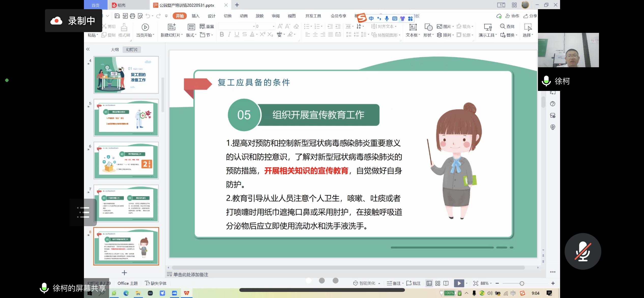Click the 当页开始 start from current slide

[145, 30]
